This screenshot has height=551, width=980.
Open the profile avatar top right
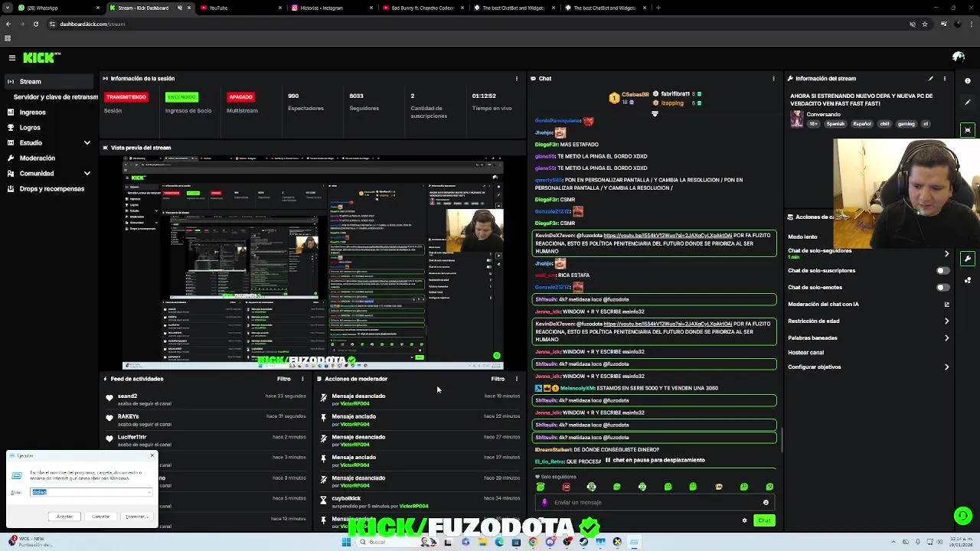click(x=959, y=57)
